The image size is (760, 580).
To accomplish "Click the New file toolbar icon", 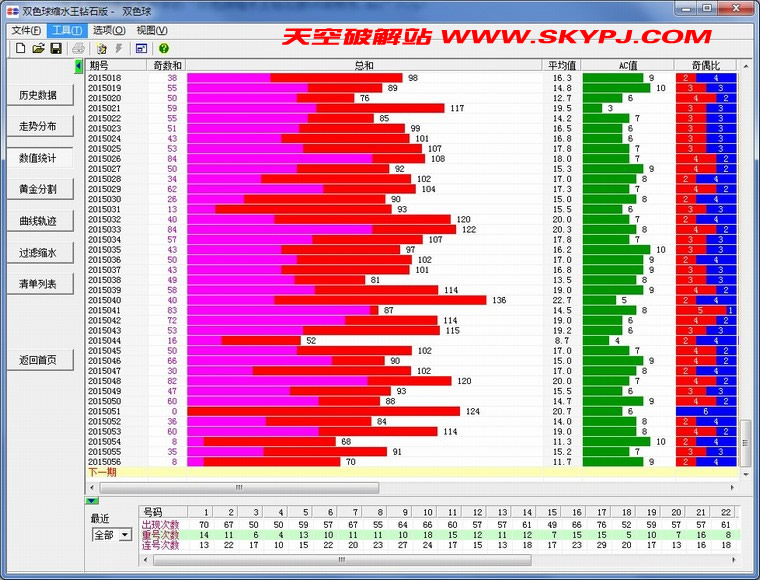I will pyautogui.click(x=19, y=48).
